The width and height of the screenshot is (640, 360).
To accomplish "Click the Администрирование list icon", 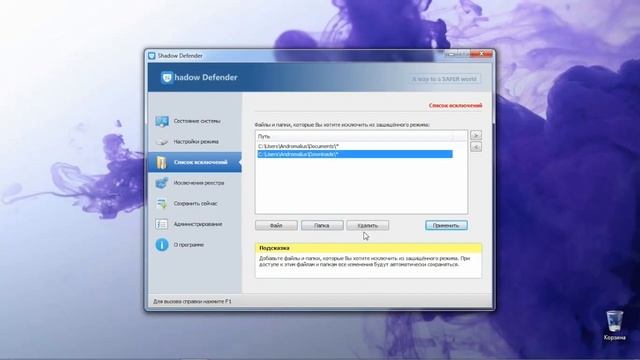I will 162,224.
